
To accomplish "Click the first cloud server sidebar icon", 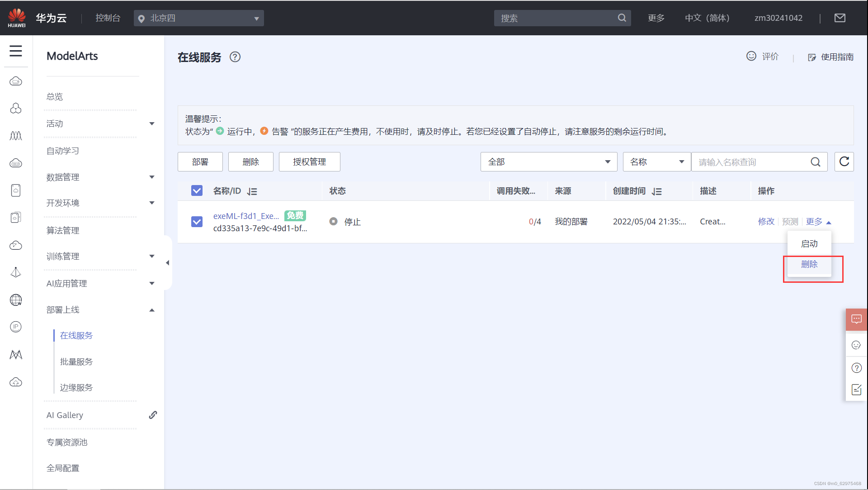I will tap(16, 81).
